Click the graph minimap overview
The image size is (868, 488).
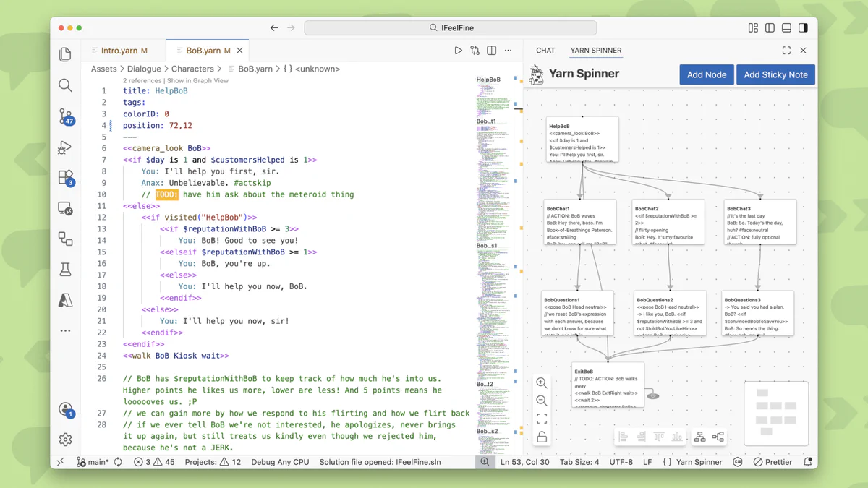click(x=775, y=412)
